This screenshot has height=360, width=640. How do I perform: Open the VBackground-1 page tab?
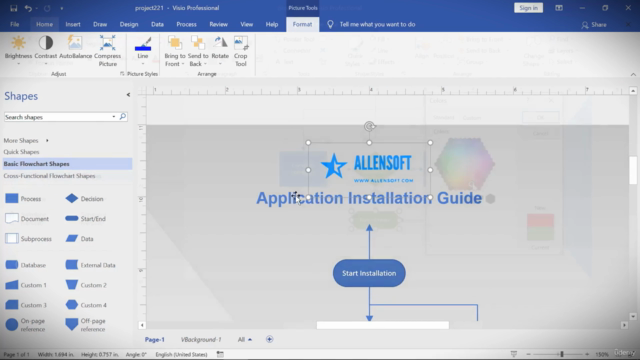[201, 339]
